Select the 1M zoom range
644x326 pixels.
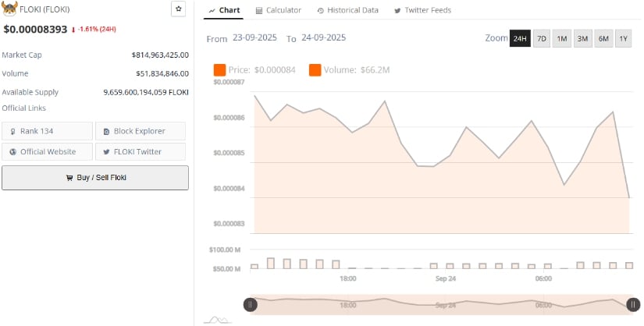click(562, 38)
